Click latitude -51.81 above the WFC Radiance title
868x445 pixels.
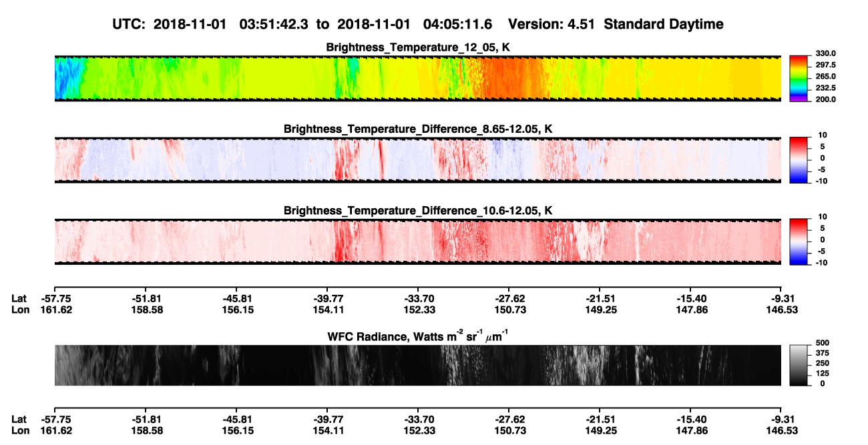144,298
